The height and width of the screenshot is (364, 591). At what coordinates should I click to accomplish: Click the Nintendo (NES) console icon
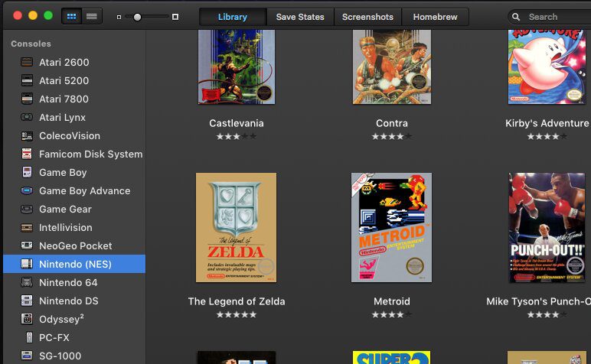tap(27, 264)
